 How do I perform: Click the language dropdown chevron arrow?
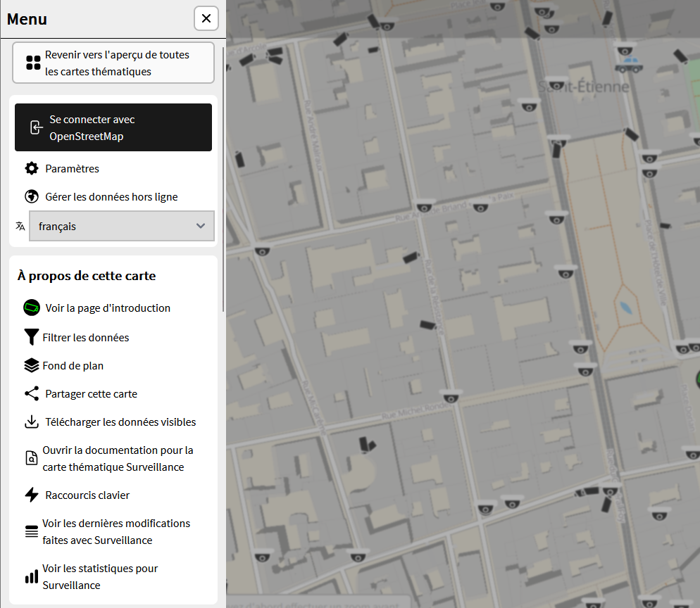[x=201, y=227]
